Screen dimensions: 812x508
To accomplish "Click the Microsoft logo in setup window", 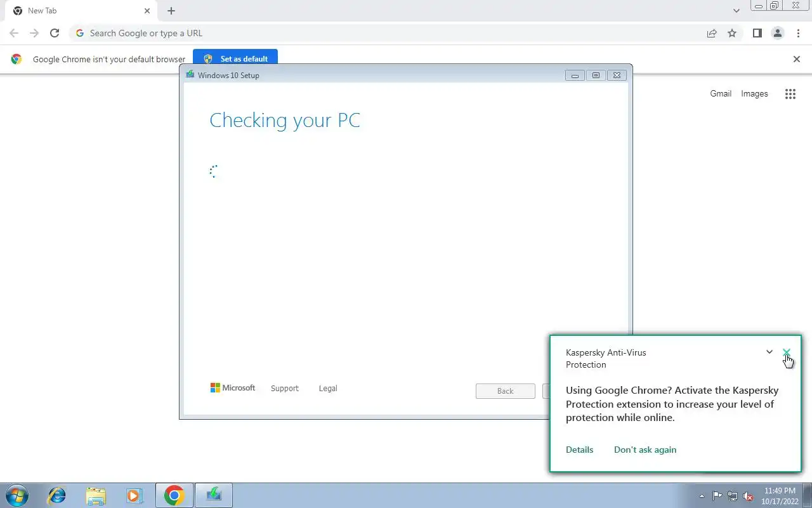I will coord(233,387).
